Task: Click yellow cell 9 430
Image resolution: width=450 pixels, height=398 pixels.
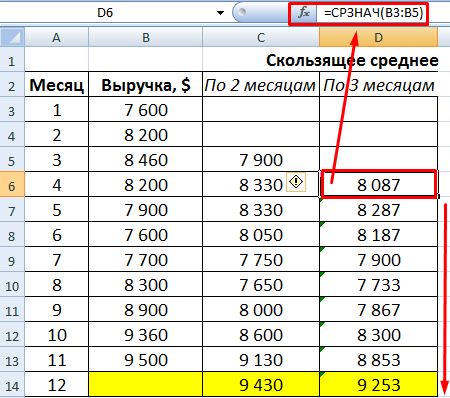Action: coord(261,385)
